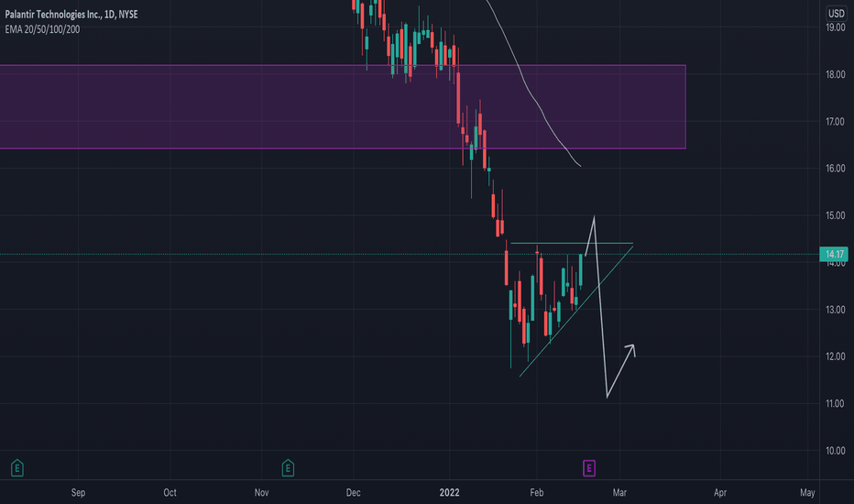Click the Nov label on time axis
The image size is (854, 504).
tap(261, 493)
